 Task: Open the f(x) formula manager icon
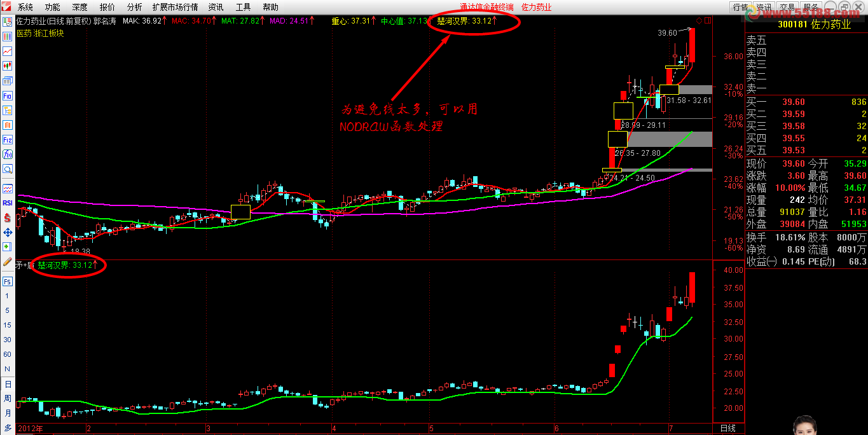pyautogui.click(x=8, y=154)
